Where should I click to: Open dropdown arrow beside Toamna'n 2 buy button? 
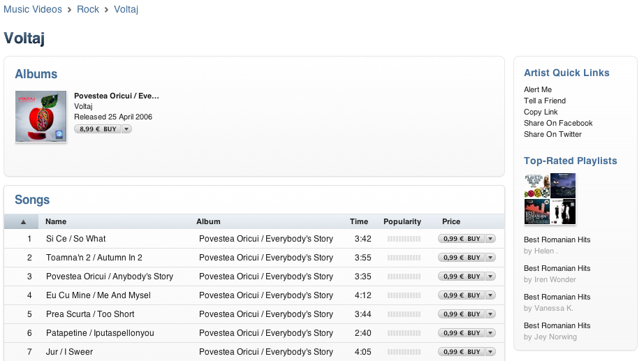pyautogui.click(x=490, y=258)
